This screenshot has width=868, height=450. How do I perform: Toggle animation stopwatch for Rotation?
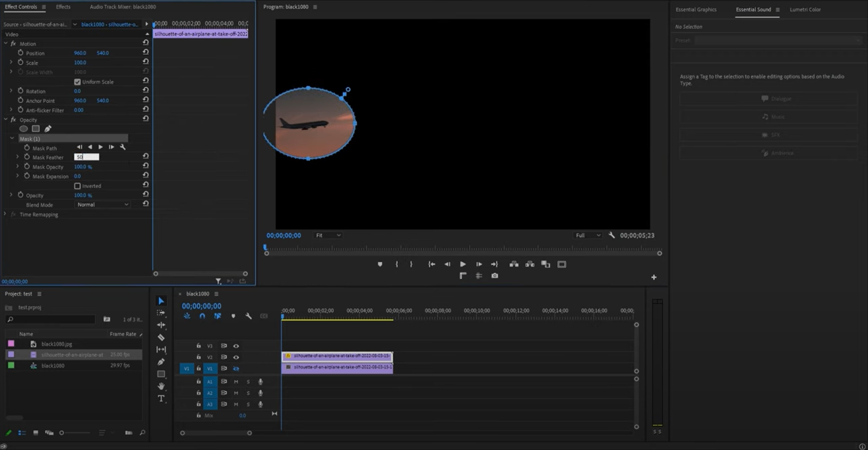tap(21, 91)
